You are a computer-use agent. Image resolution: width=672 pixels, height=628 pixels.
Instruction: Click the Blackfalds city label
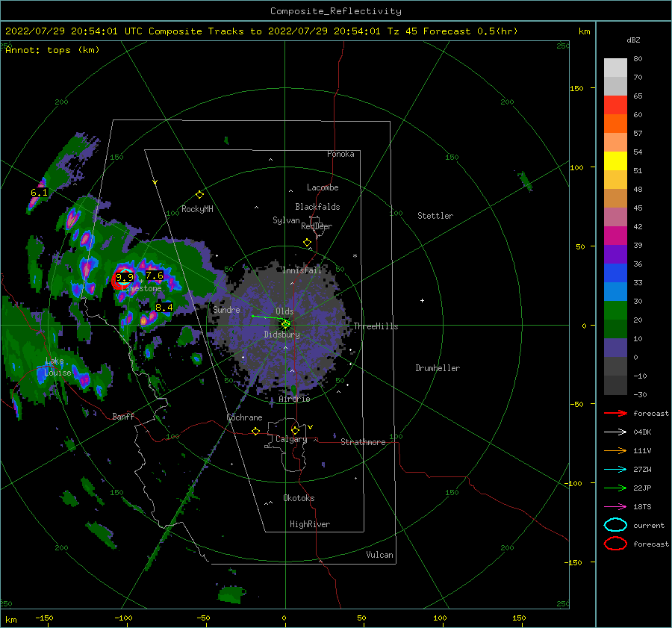click(x=317, y=207)
